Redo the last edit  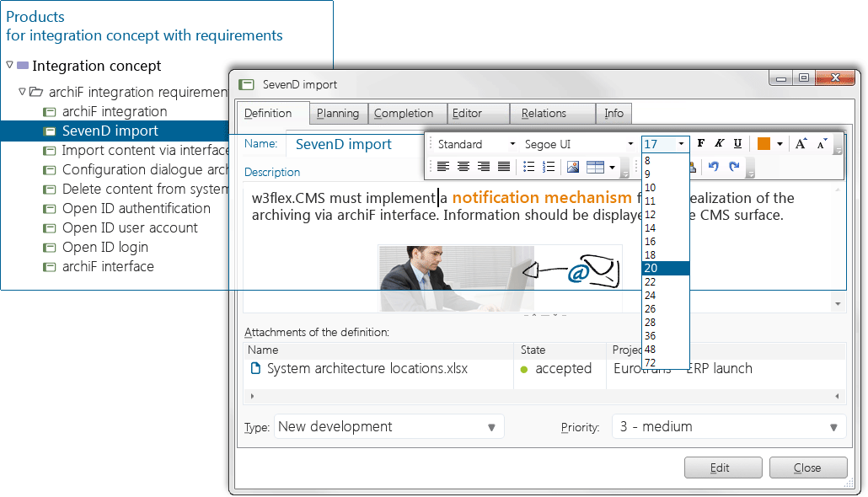coord(734,166)
